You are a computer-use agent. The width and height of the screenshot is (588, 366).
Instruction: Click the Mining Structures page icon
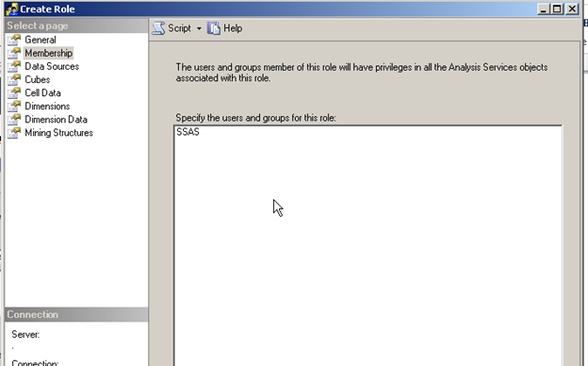tap(14, 132)
